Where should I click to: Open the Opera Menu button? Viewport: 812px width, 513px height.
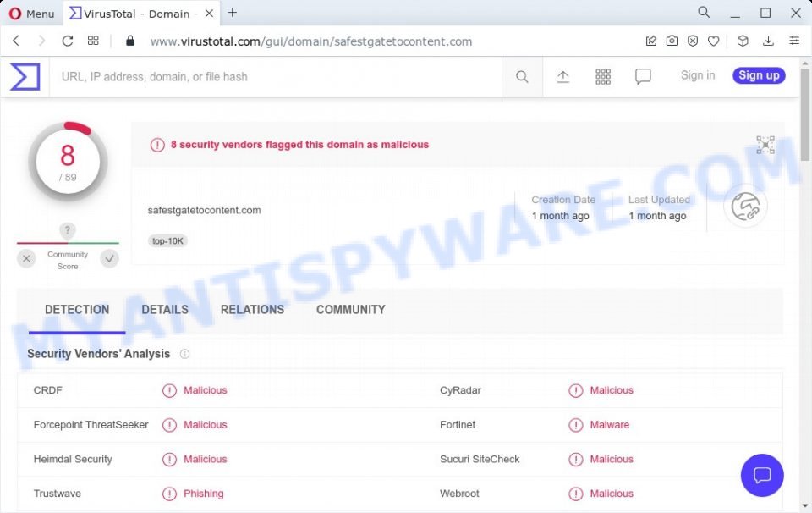tap(31, 14)
